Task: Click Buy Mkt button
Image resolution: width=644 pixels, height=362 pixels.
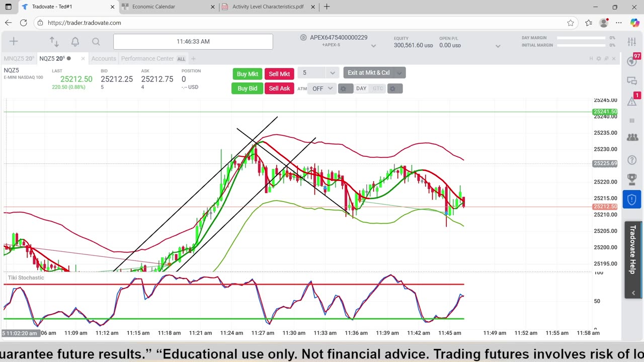Action: coord(248,74)
